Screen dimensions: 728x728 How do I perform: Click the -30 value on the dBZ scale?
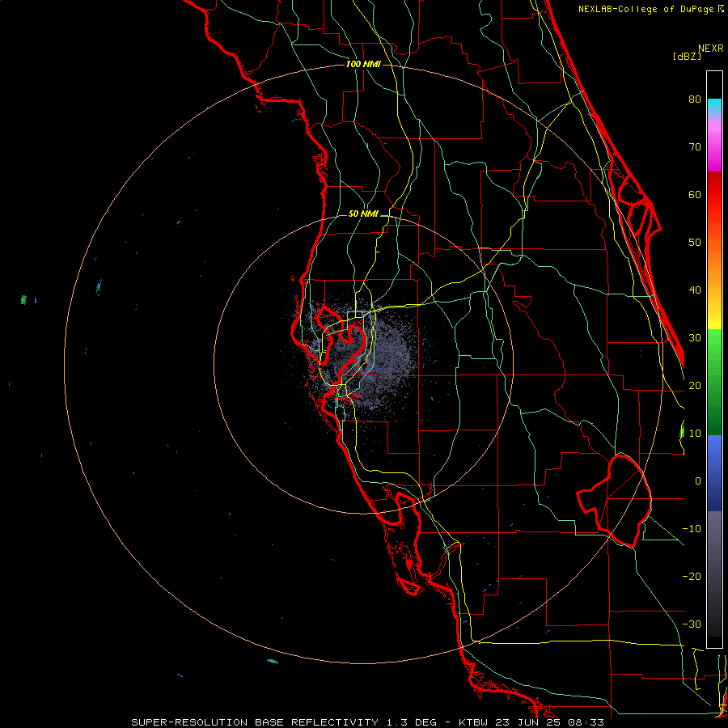pyautogui.click(x=692, y=624)
